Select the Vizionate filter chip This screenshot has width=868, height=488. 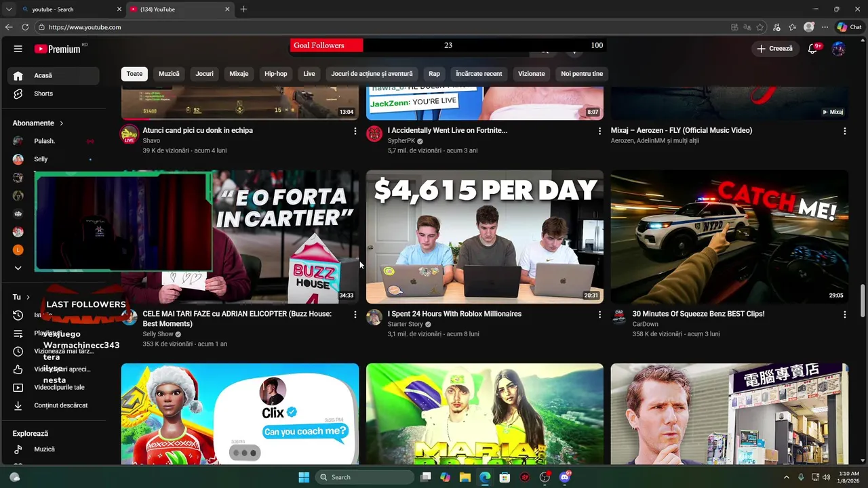tap(532, 74)
